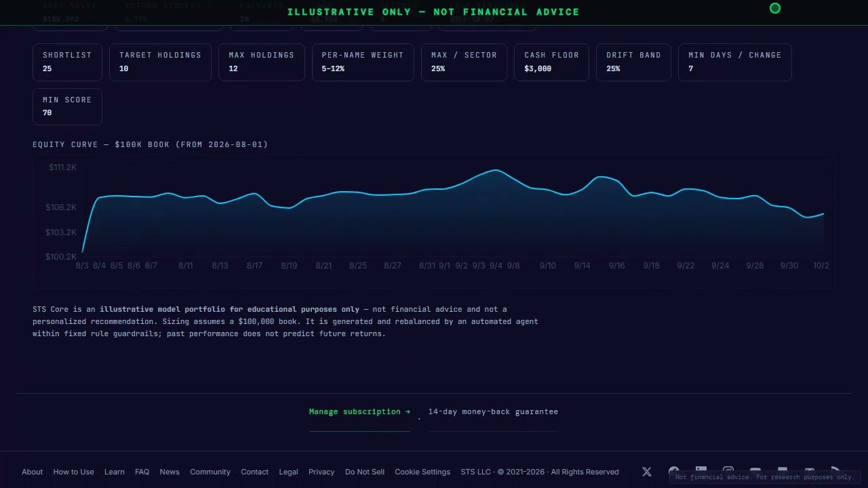The width and height of the screenshot is (868, 488).
Task: Click the STS Core disclaimer paragraph
Action: tap(285, 321)
